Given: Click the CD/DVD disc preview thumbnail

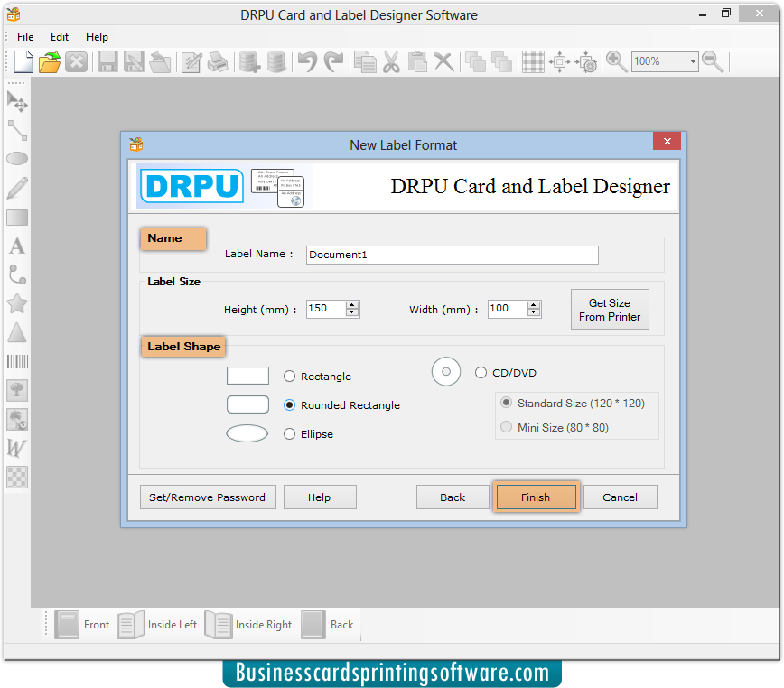Looking at the screenshot, I should coord(446,372).
